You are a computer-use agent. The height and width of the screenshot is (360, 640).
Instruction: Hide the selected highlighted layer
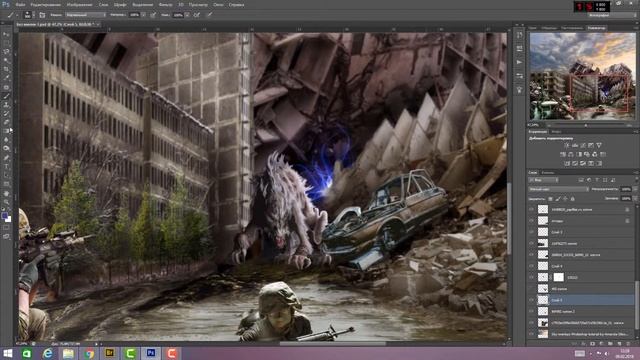tap(531, 300)
